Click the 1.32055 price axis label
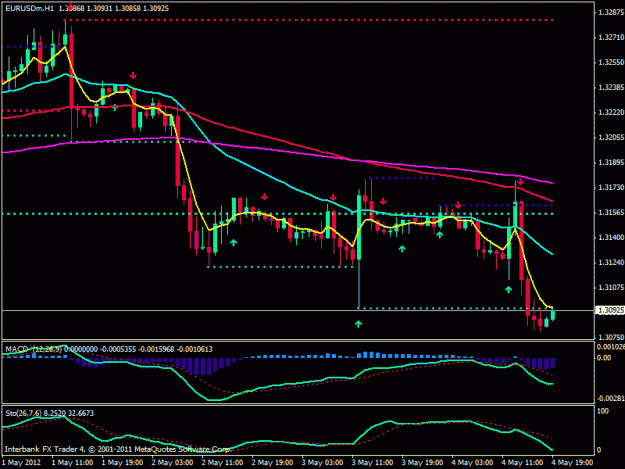The image size is (625, 469). click(611, 137)
